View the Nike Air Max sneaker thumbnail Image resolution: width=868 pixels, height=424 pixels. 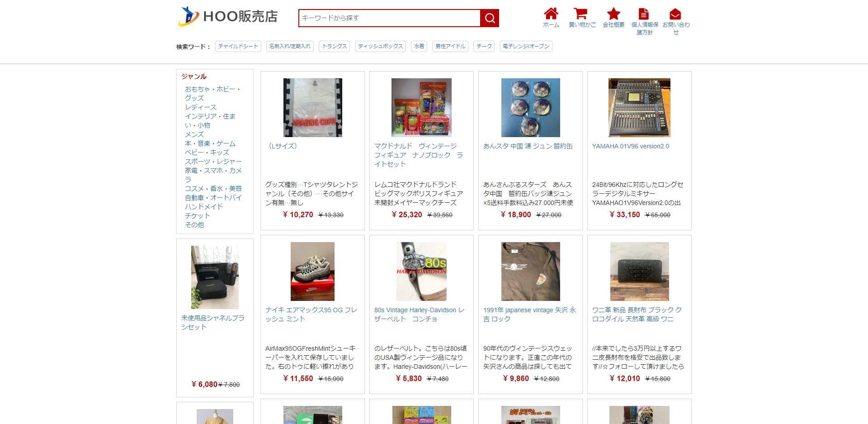point(312,272)
